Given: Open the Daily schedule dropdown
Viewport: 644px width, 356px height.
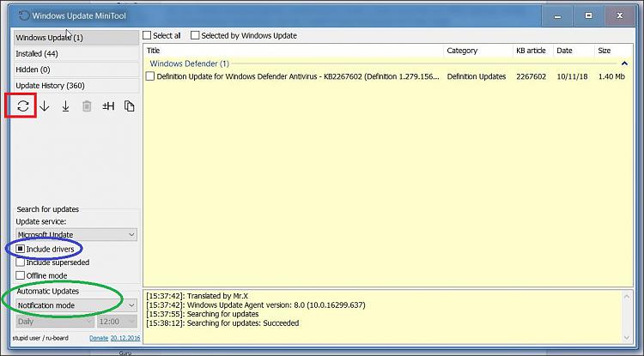Looking at the screenshot, I should pyautogui.click(x=55, y=322).
